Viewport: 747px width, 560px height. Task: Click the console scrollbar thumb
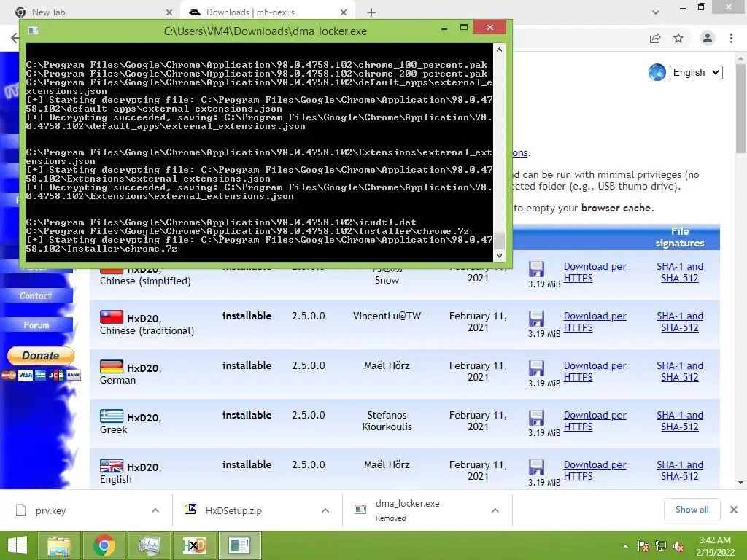point(499,241)
